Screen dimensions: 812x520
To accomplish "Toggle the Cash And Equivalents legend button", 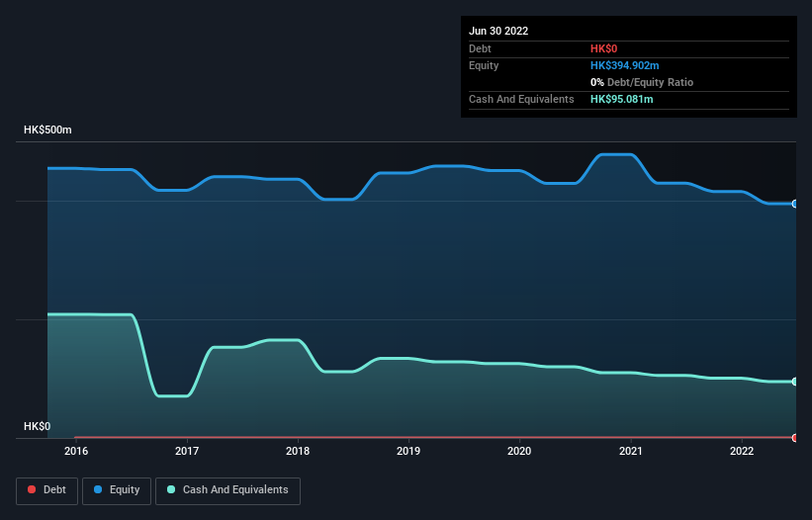I will (x=227, y=490).
